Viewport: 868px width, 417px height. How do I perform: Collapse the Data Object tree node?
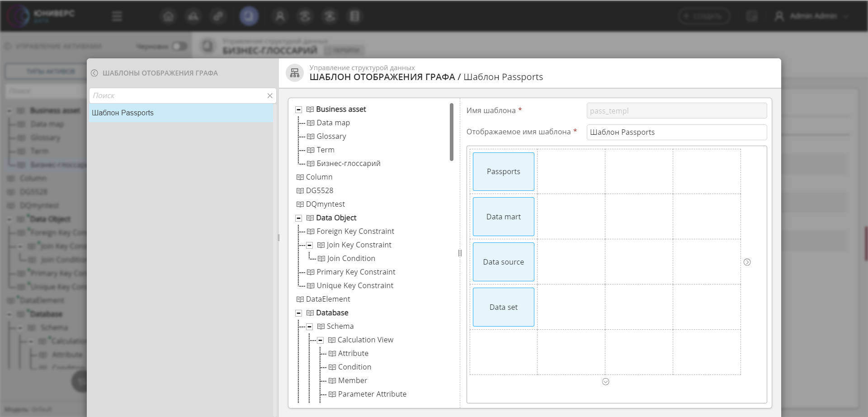pyautogui.click(x=298, y=218)
